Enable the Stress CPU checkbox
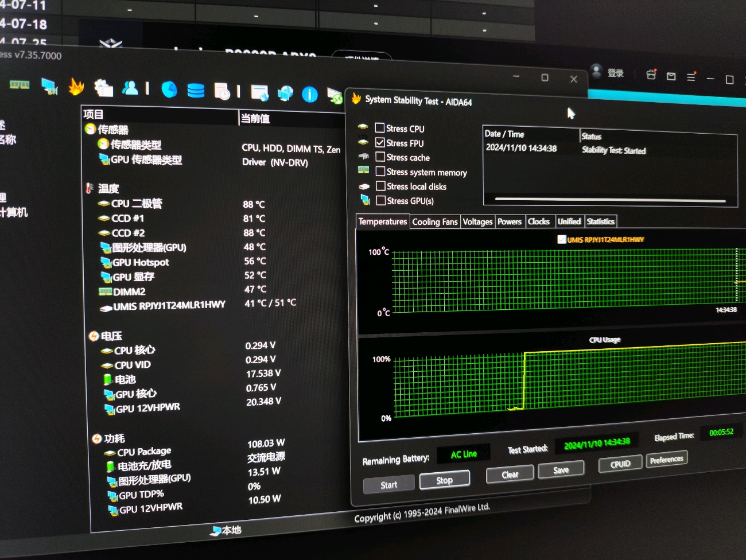746x560 pixels. tap(380, 128)
